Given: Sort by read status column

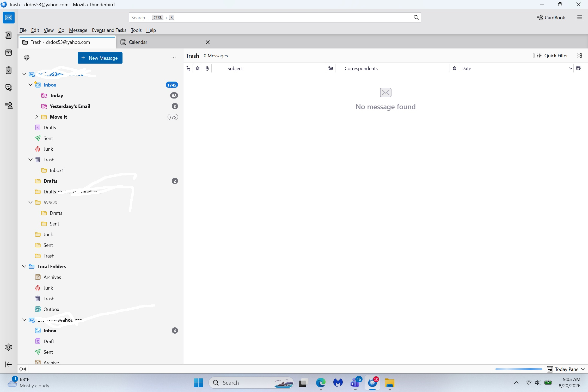Looking at the screenshot, I should point(330,68).
